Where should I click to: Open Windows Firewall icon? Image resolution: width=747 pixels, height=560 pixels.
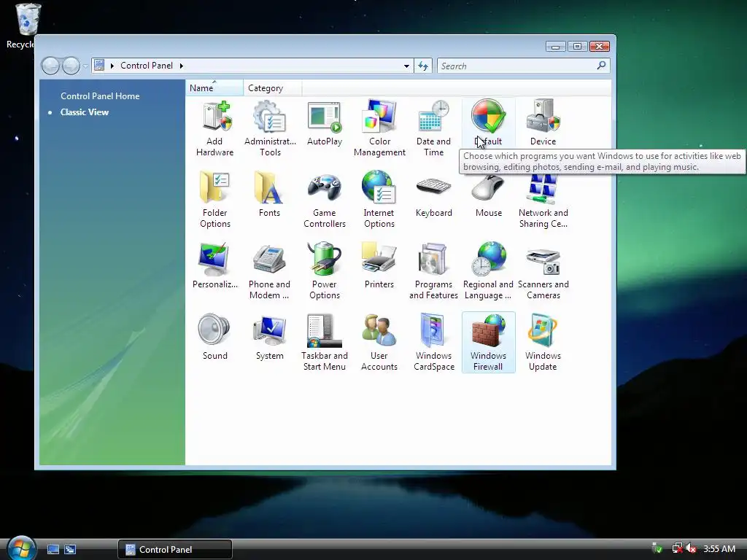[x=488, y=342]
